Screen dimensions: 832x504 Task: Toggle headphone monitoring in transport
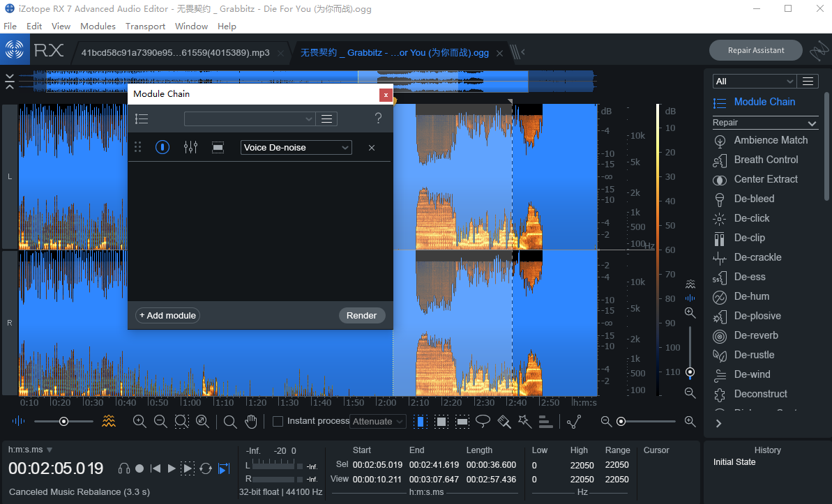[x=124, y=468]
